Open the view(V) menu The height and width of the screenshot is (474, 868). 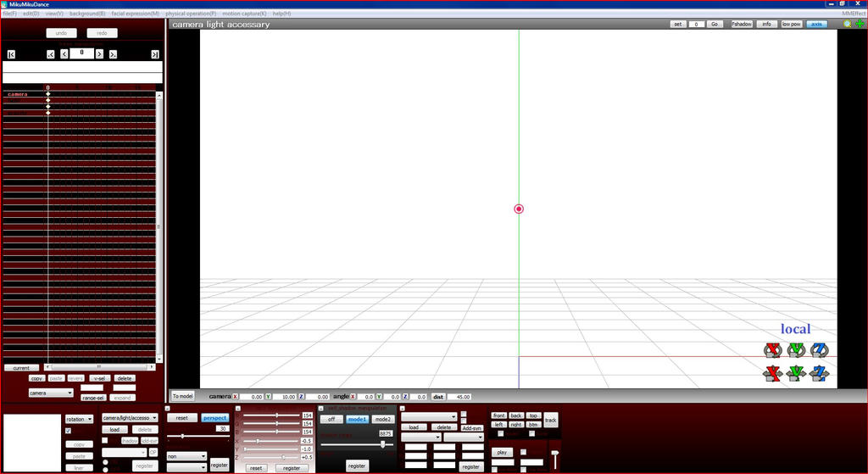(x=54, y=14)
